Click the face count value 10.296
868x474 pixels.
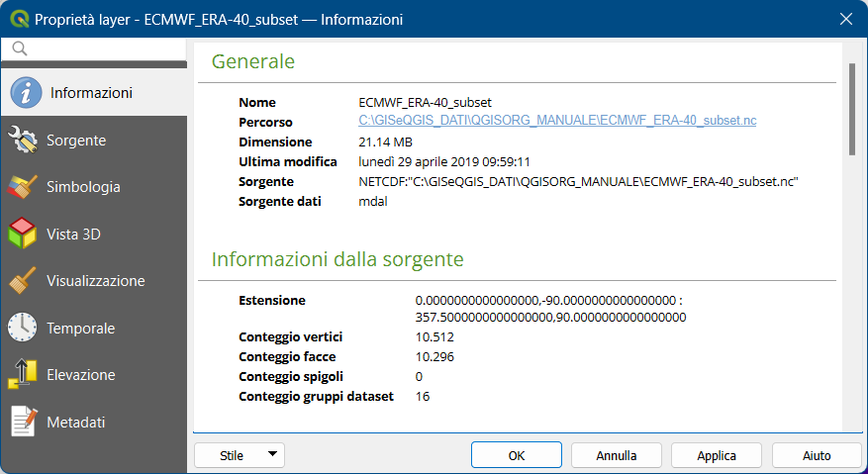[x=434, y=357]
